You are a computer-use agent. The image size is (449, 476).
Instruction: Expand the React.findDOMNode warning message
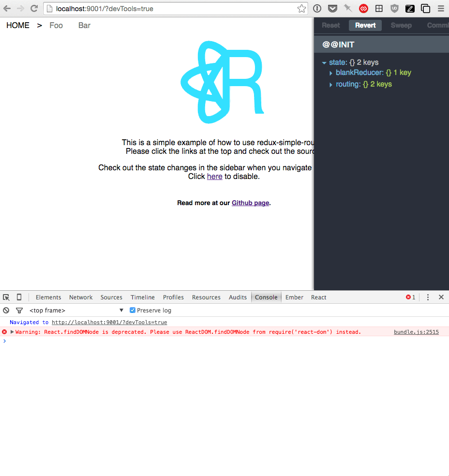(12, 332)
